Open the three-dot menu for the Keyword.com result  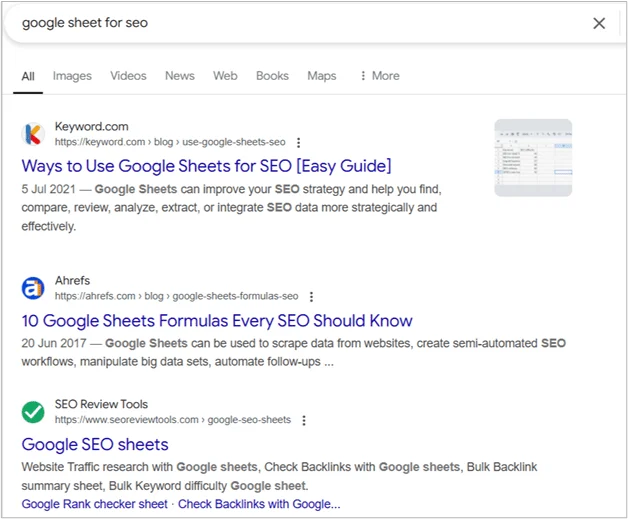(298, 143)
